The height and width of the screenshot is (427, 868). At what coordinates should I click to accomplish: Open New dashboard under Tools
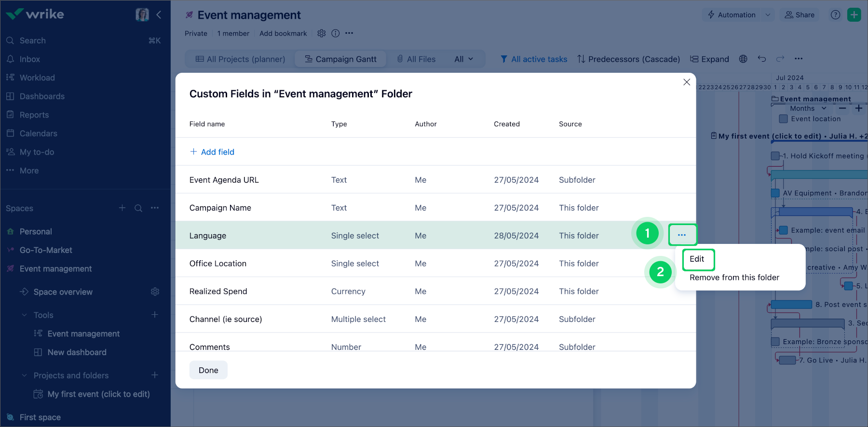point(77,352)
